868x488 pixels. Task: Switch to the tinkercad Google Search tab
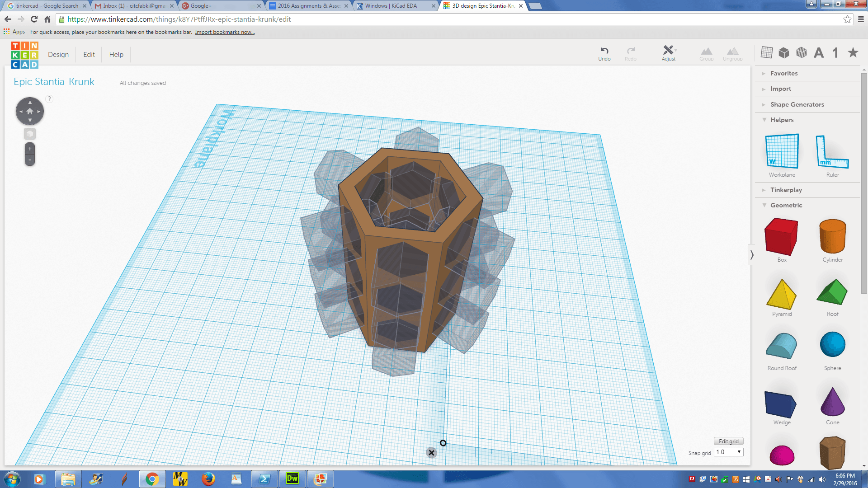pos(47,6)
